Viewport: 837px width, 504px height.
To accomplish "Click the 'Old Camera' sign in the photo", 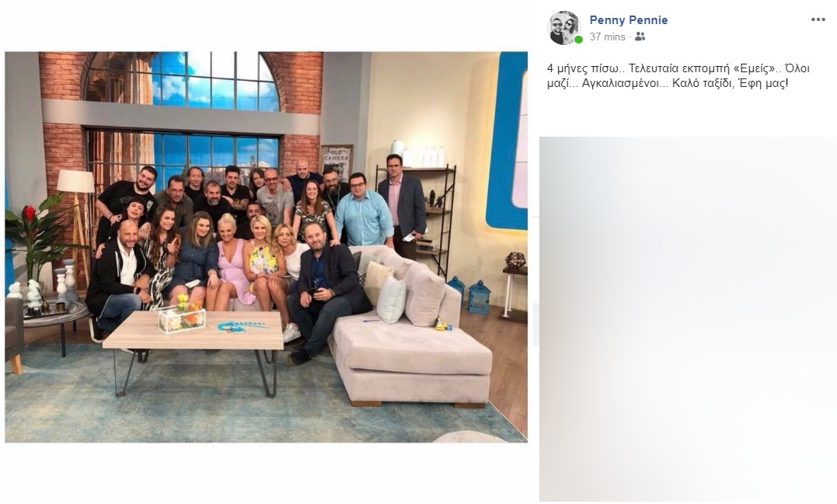I will [337, 159].
